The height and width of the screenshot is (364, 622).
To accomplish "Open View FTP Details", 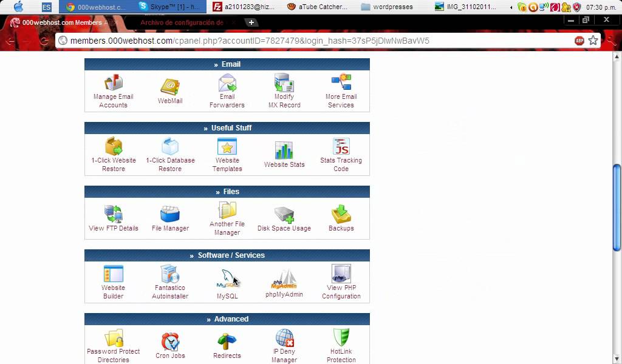I will 114,218.
